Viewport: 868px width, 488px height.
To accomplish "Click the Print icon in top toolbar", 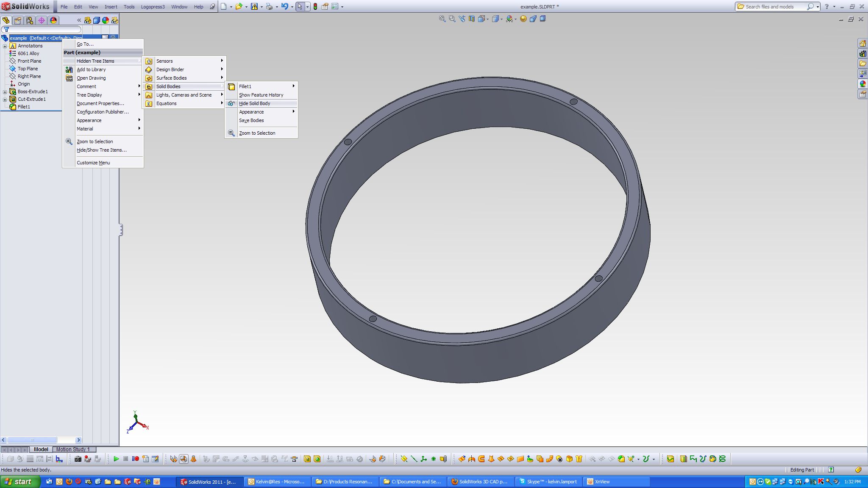I will pos(269,6).
